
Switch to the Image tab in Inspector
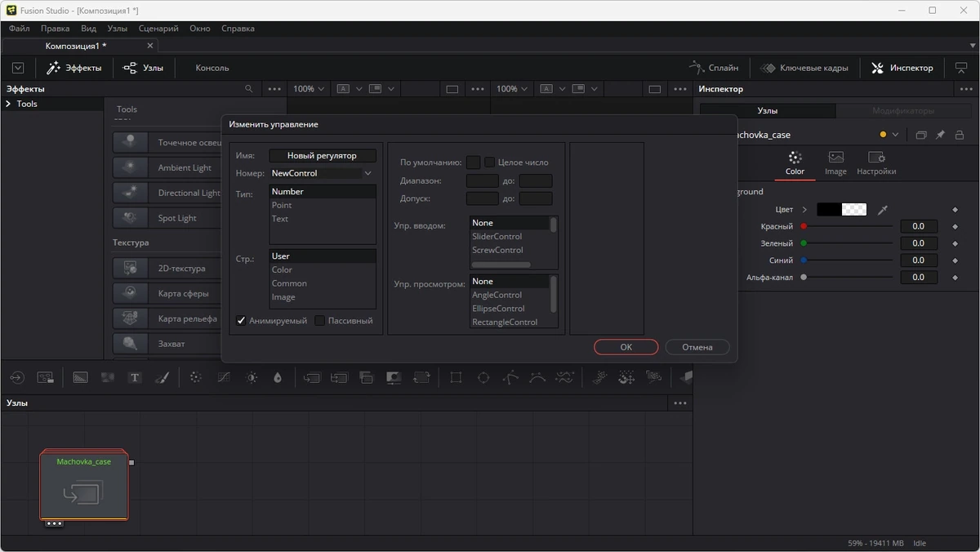point(835,162)
